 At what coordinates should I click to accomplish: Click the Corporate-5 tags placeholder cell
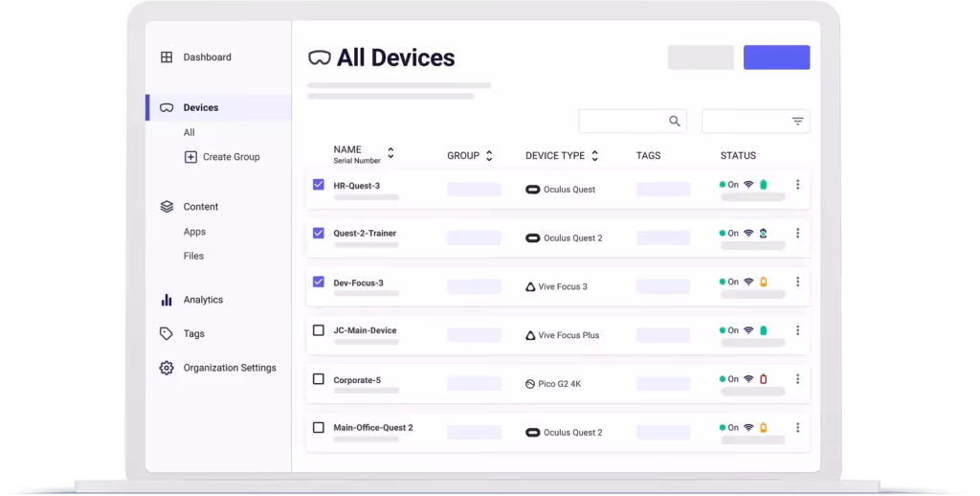(663, 383)
